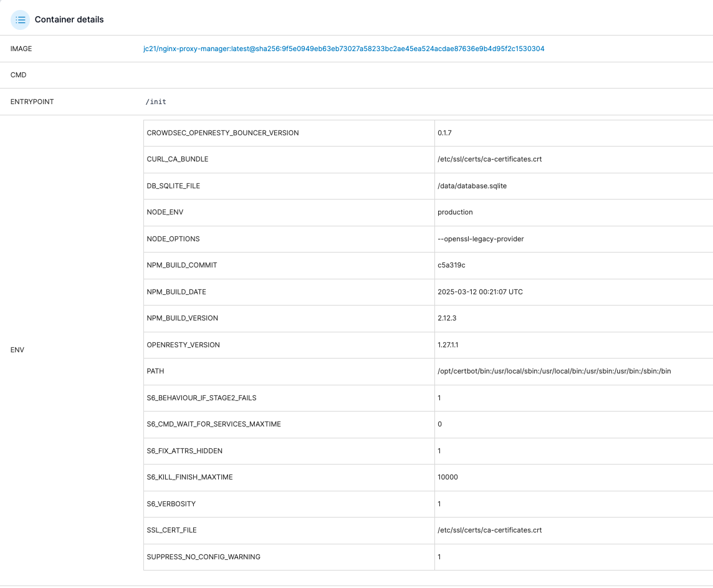The image size is (713, 588).
Task: Click the SSL_CERT_FILE variable name
Action: pos(171,530)
